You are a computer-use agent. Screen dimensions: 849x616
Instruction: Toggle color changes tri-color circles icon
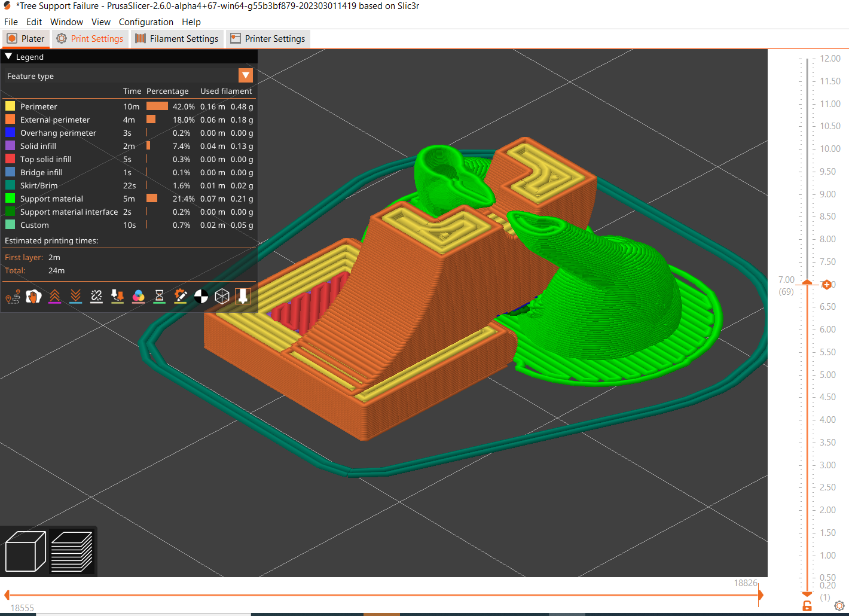(x=138, y=296)
